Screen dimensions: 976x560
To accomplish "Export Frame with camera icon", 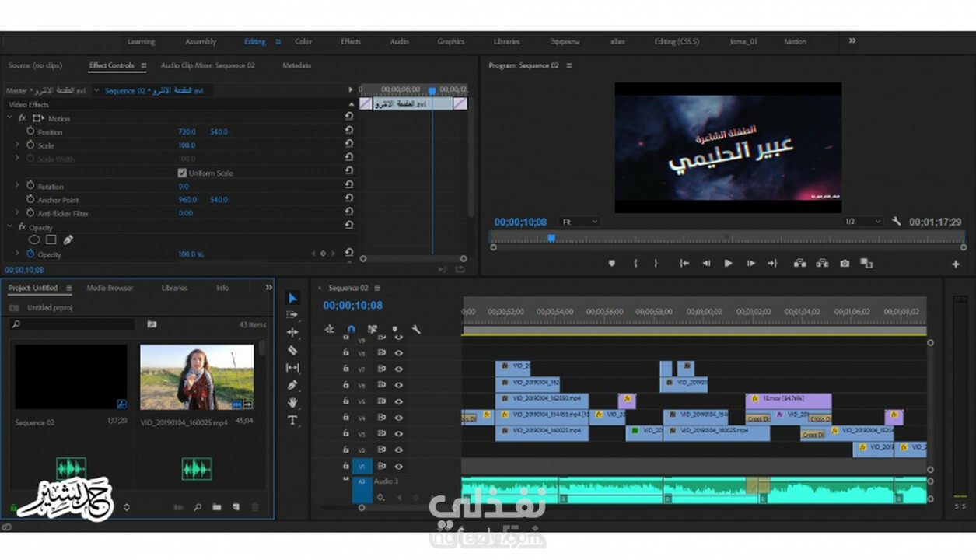I will [x=845, y=264].
